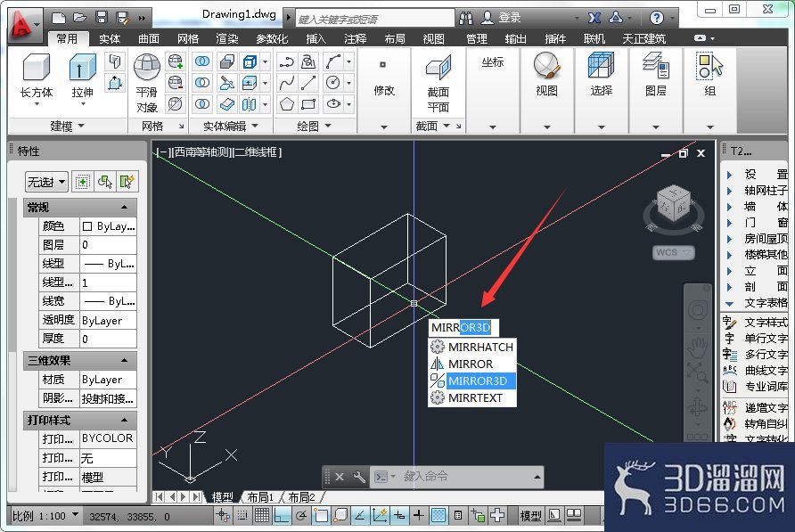Viewport: 795px width, 532px height.
Task: Select the Polygon drawing tool
Action: [x=286, y=104]
